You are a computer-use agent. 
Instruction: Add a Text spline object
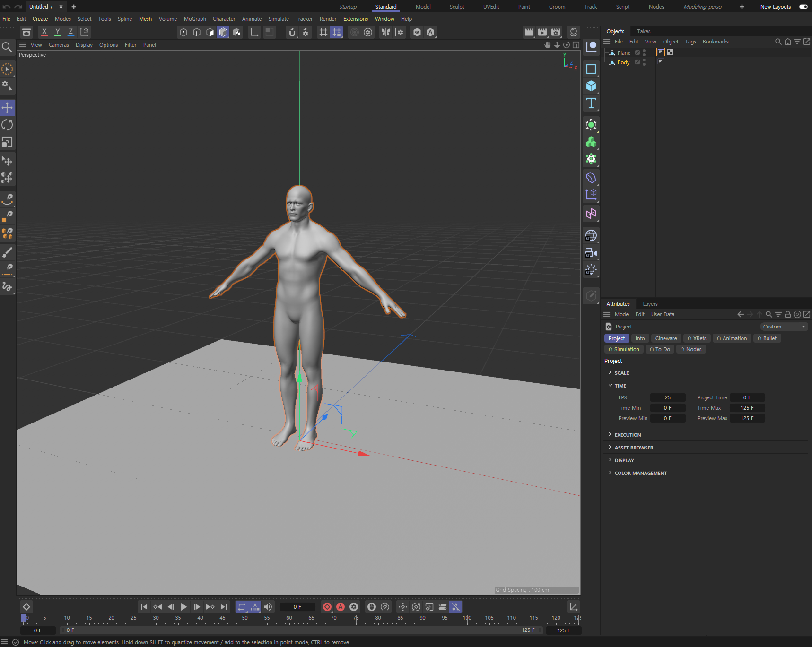pos(591,103)
